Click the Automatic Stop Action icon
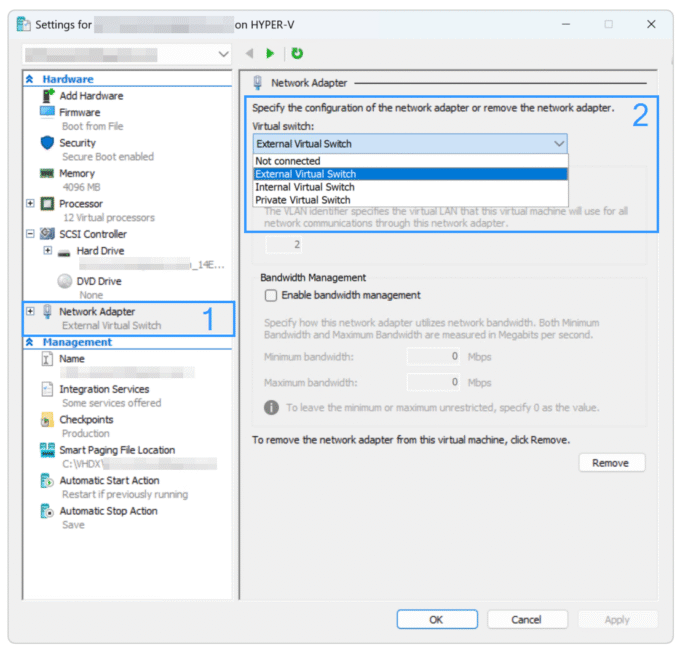Image resolution: width=680 pixels, height=650 pixels. pos(47,511)
